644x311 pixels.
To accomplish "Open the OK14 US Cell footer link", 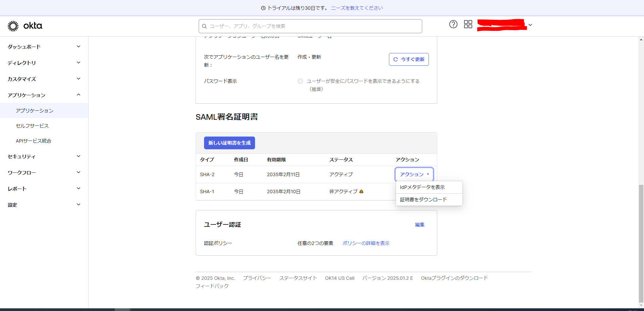I will coord(340,278).
